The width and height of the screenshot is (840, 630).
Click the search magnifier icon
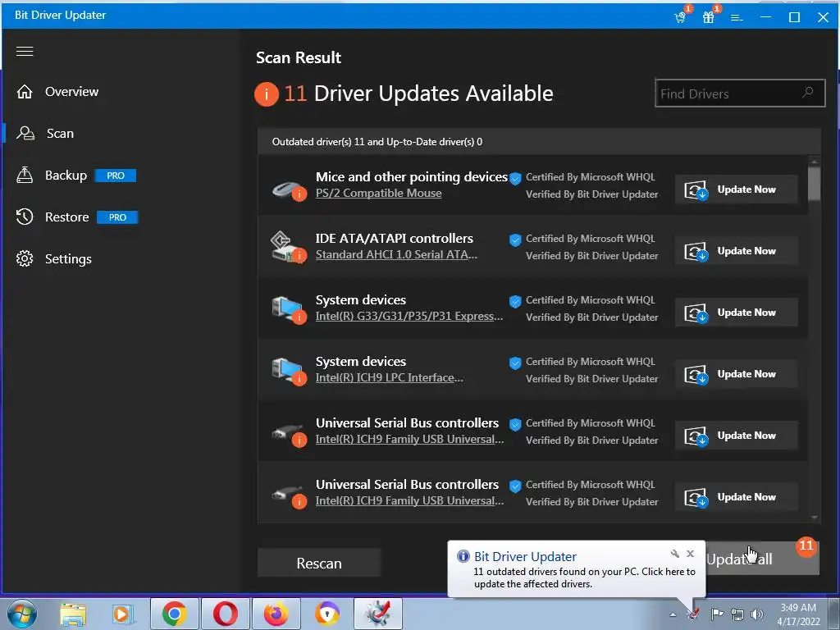808,93
